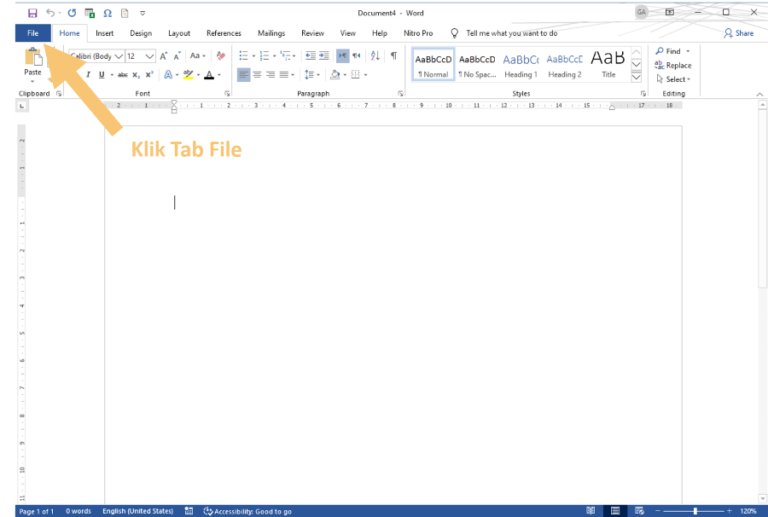Click the Paste clipboard icon

pos(33,57)
